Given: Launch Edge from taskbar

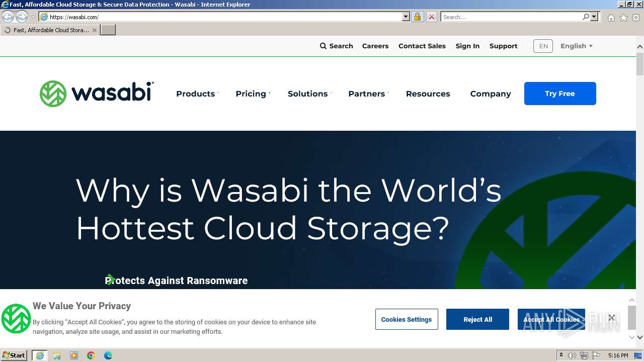Looking at the screenshot, I should 108,355.
